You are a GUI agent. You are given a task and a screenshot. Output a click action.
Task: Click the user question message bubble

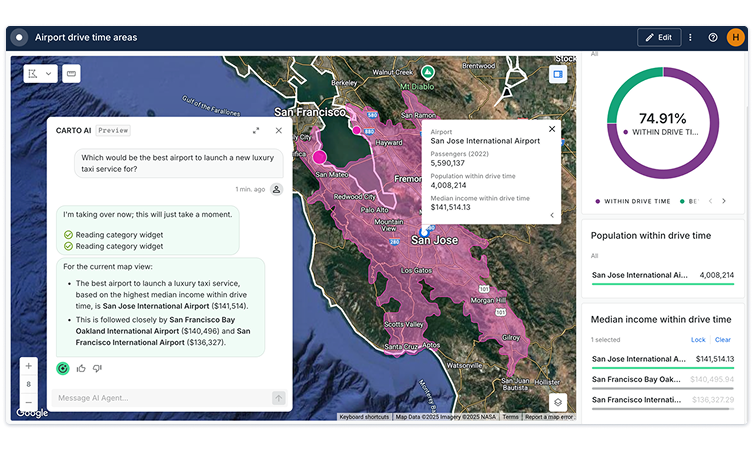178,163
